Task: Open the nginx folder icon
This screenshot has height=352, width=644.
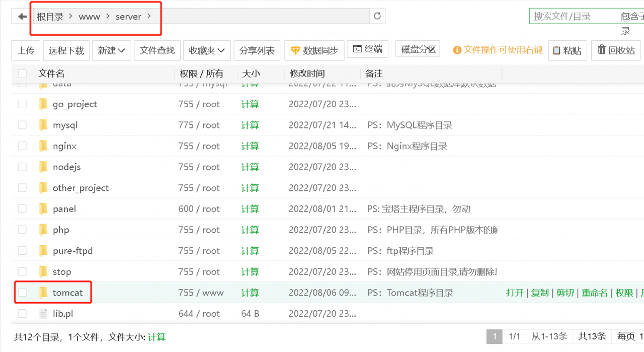Action: [43, 146]
